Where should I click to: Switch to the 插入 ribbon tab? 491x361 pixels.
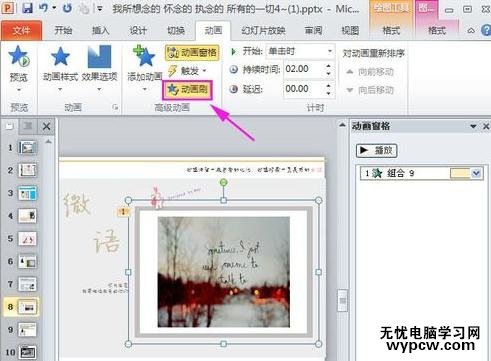[x=101, y=31]
